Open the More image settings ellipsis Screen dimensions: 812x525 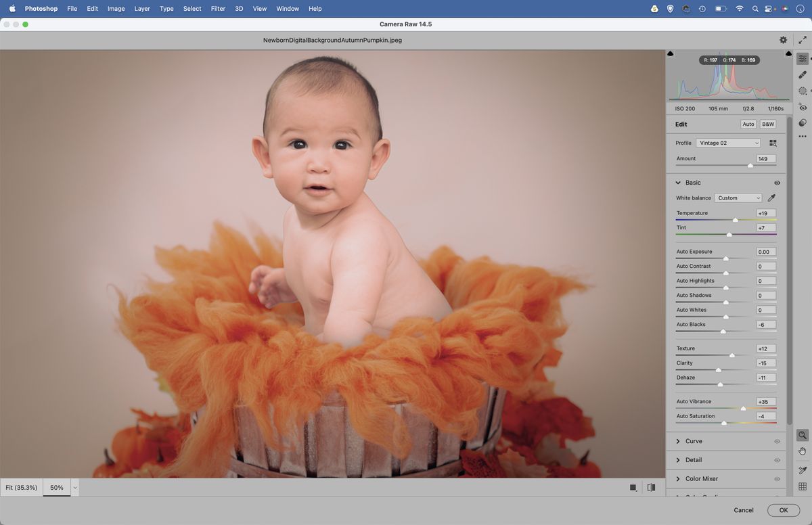pos(803,137)
